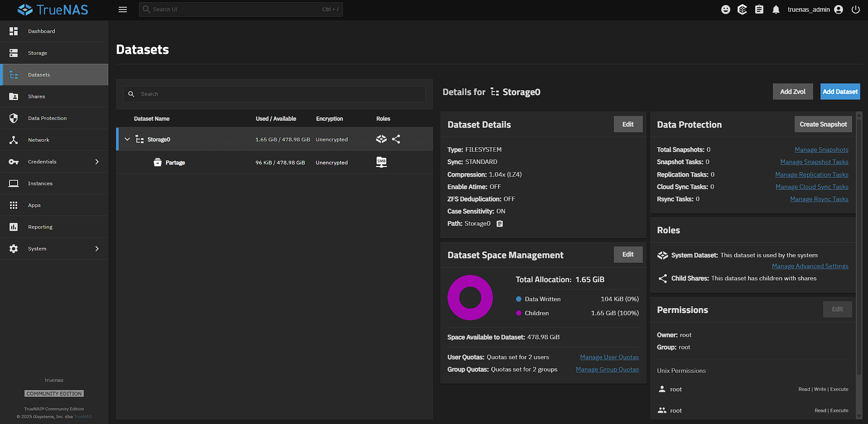Screen dimensions: 868x424
Task: Click the Network sidebar icon
Action: 14,140
